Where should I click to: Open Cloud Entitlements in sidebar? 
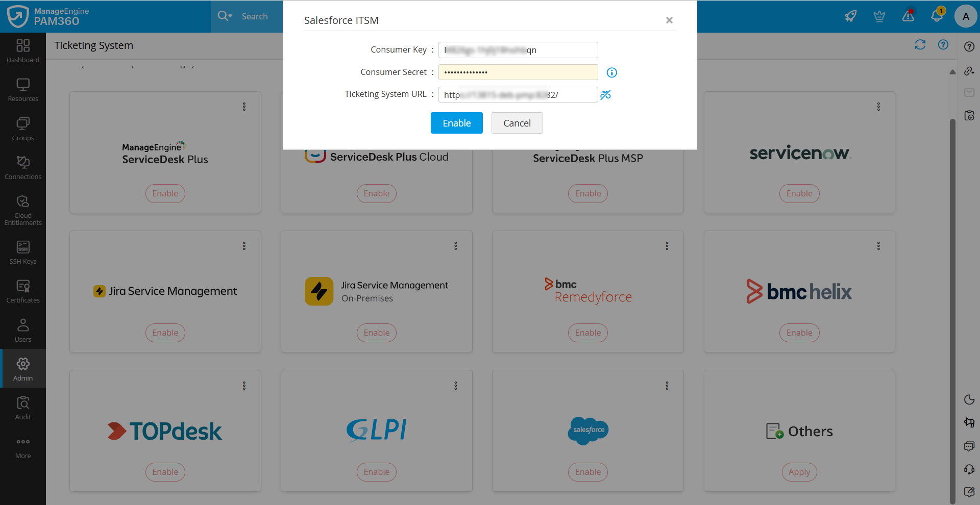(x=23, y=210)
